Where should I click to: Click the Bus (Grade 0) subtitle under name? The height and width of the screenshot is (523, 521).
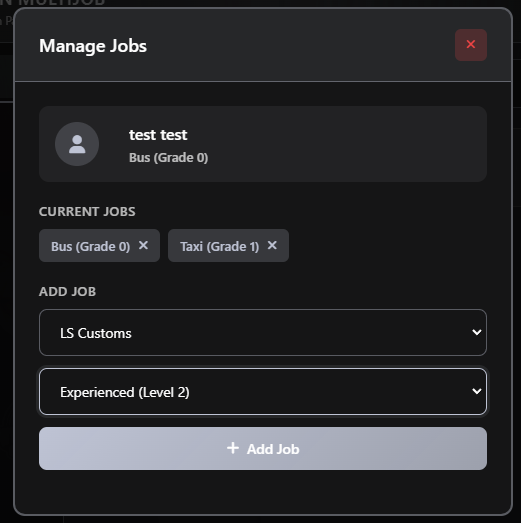168,158
